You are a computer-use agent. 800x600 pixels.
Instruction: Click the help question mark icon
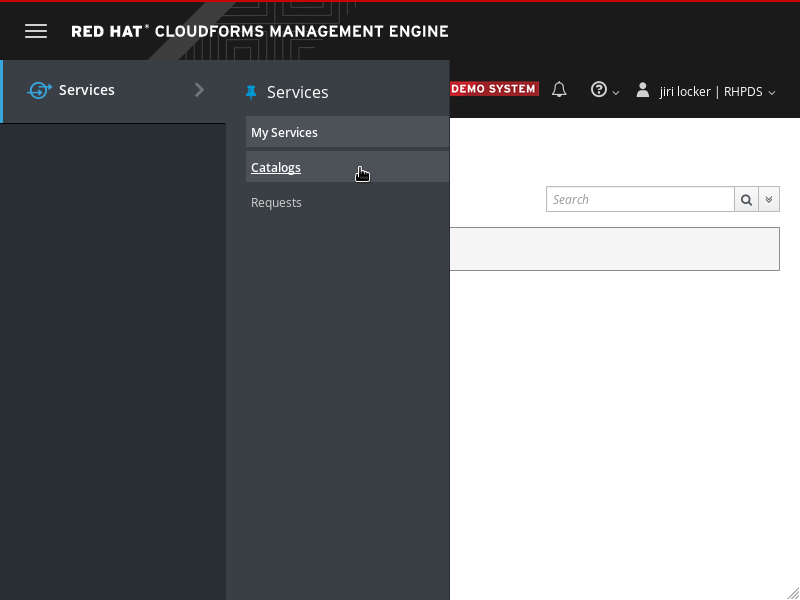click(598, 90)
